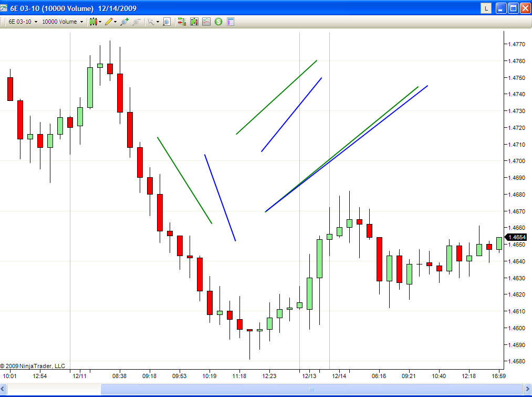Click the 10:01 time axis label

[9, 376]
